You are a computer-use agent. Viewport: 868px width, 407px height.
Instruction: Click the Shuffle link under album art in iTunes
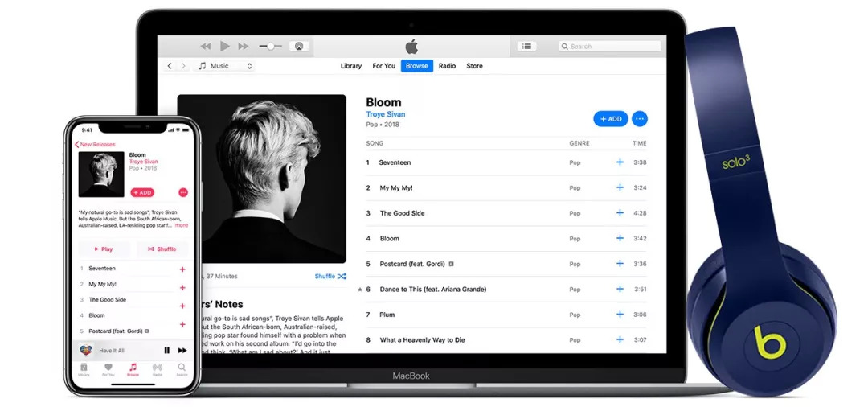click(x=330, y=277)
